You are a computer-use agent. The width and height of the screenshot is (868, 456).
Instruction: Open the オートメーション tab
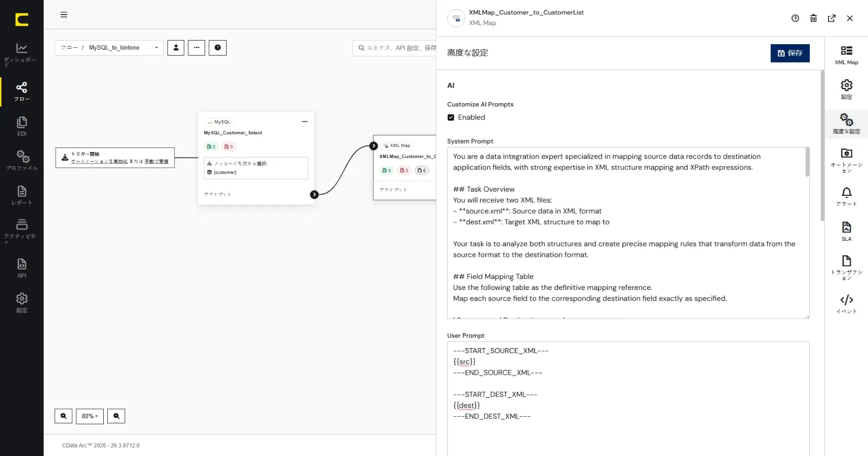(846, 160)
